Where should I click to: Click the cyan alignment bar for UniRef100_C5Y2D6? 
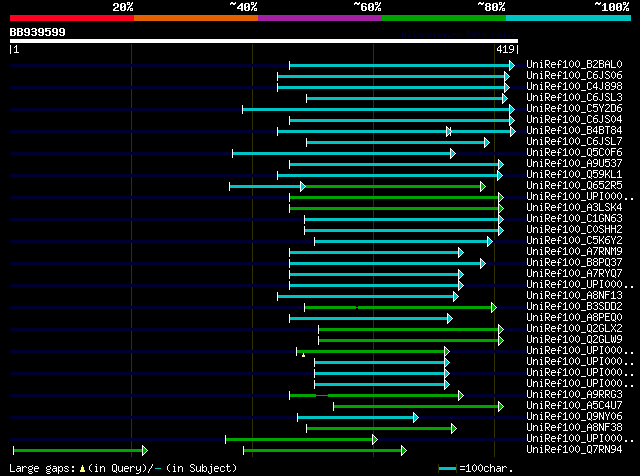click(376, 109)
